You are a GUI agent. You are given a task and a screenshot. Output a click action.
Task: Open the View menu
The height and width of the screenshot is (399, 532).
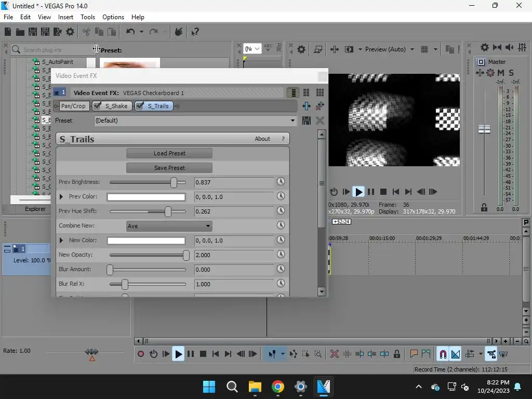(45, 17)
